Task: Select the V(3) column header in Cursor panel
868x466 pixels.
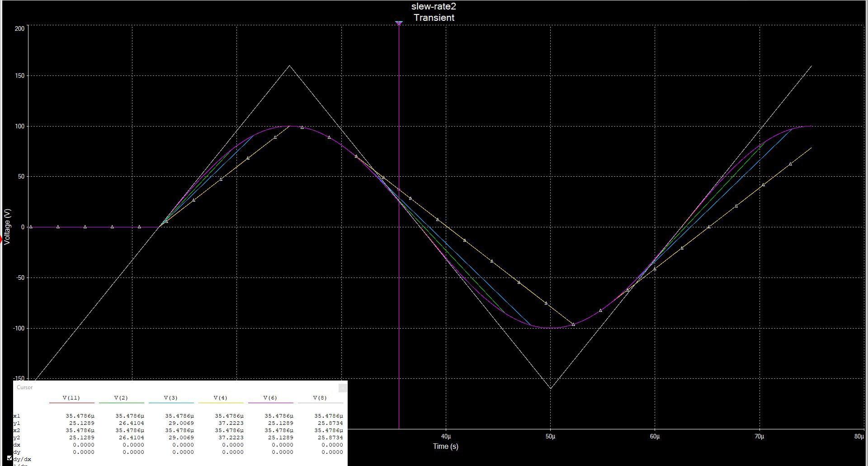Action: (171, 398)
